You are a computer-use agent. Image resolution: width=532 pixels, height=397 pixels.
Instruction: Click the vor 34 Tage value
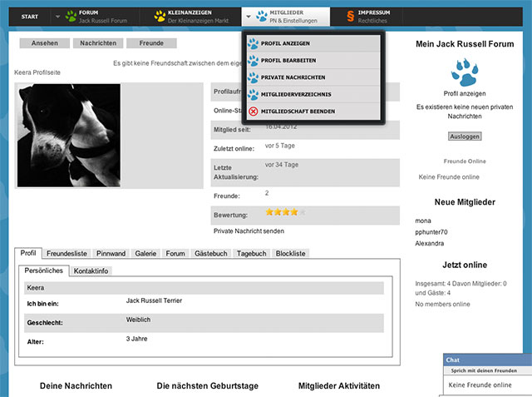click(282, 165)
